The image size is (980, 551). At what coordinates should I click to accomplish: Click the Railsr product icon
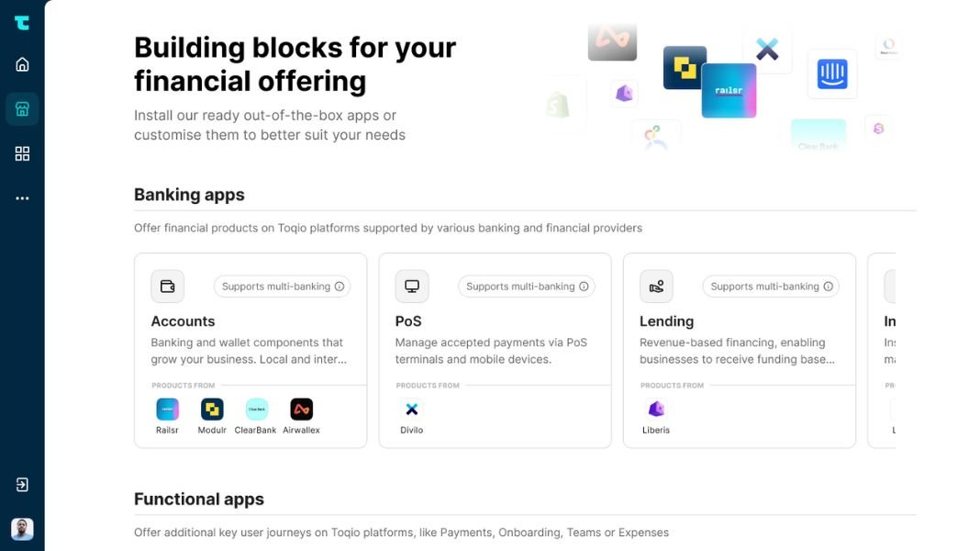coord(168,409)
